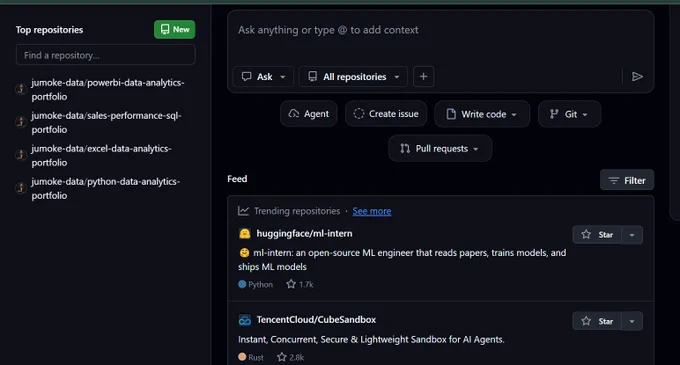Viewport: 680px width, 365px height.
Task: Open TencentCloud/CubeSandbox repository link
Action: (x=316, y=319)
